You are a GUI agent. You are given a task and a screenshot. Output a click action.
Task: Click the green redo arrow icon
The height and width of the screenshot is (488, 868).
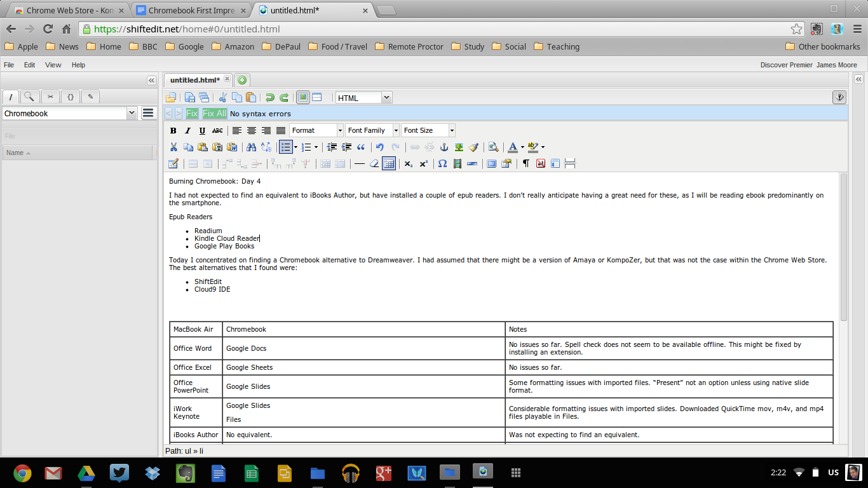click(284, 97)
